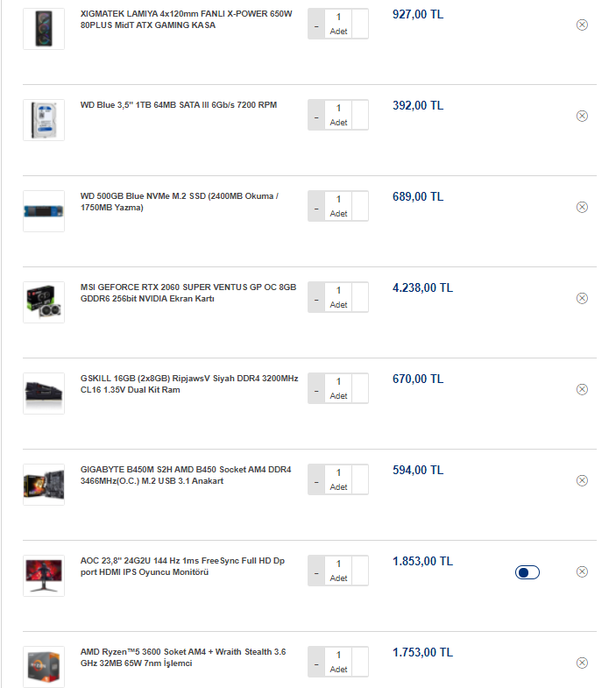Image resolution: width=616 pixels, height=688 pixels.
Task: Decrease quantity of the GSKILL RAM kit
Action: [x=316, y=389]
